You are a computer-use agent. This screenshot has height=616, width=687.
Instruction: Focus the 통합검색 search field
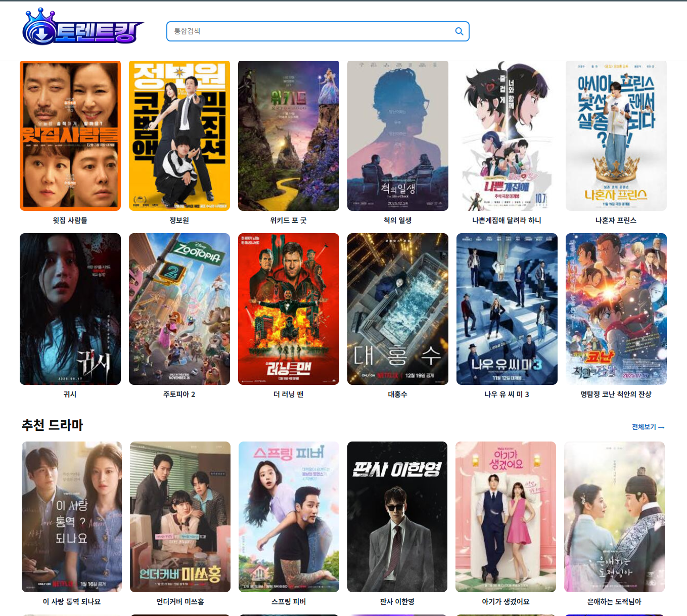(311, 31)
